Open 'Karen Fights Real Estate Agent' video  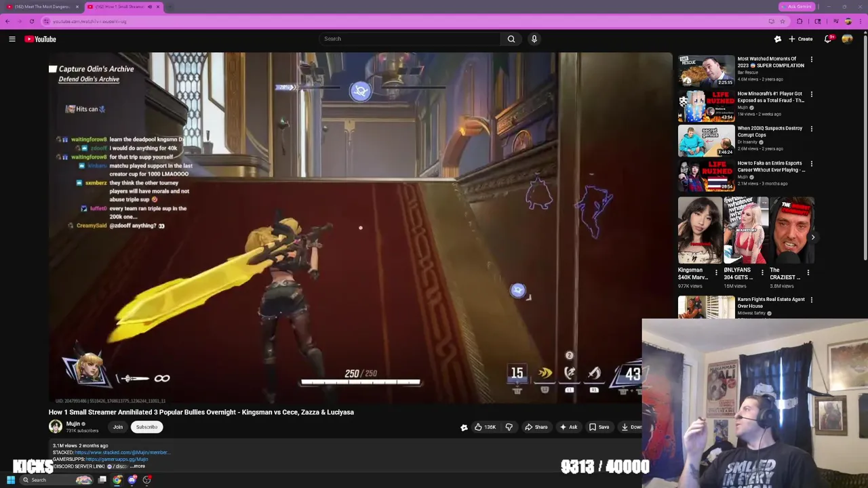point(707,307)
